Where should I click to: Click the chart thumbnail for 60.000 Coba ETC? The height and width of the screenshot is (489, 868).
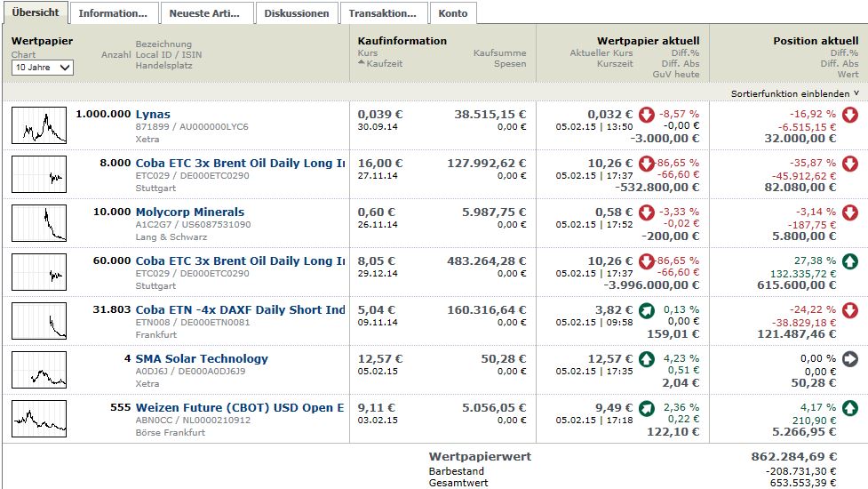(x=39, y=272)
